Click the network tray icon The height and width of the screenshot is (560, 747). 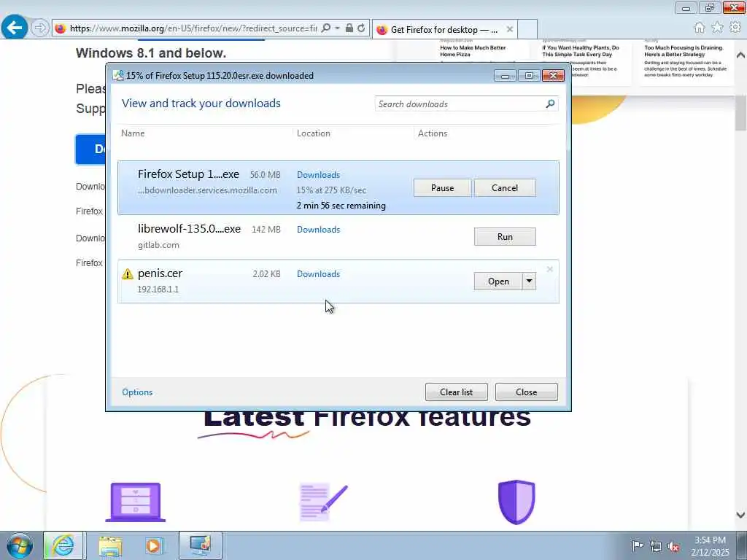coord(656,546)
